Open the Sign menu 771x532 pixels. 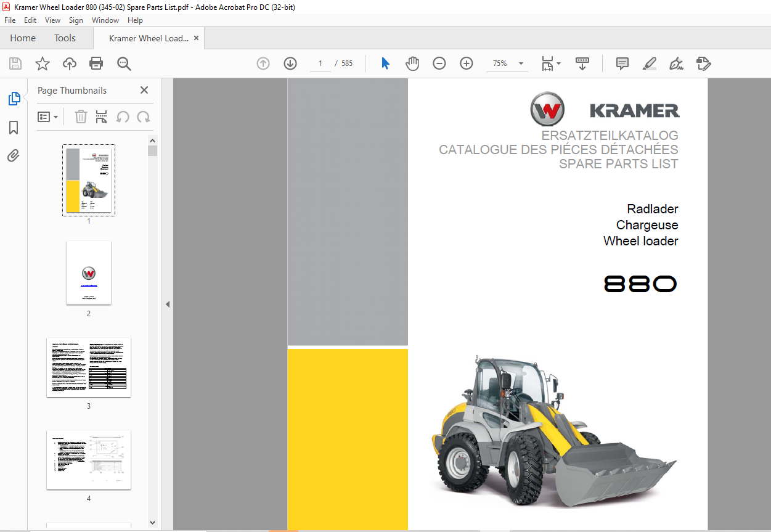point(76,20)
